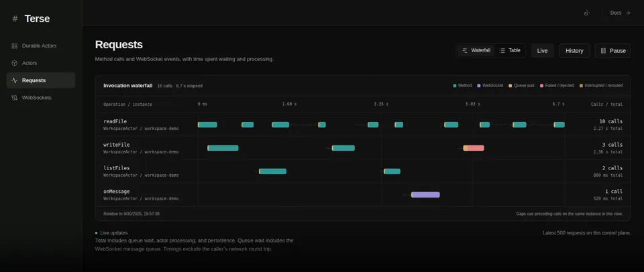Image resolution: width=644 pixels, height=272 pixels.
Task: Click the first writeFile method bar
Action: click(x=223, y=148)
